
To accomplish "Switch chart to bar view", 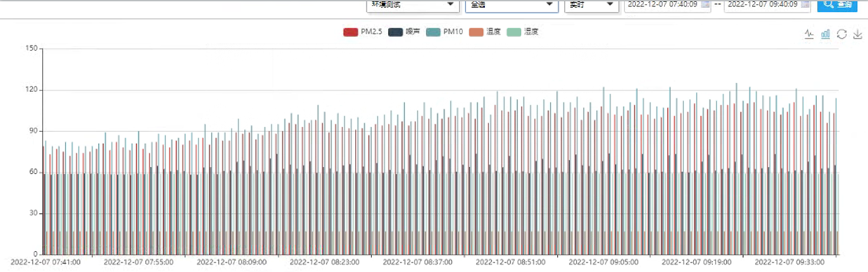I will pos(825,34).
